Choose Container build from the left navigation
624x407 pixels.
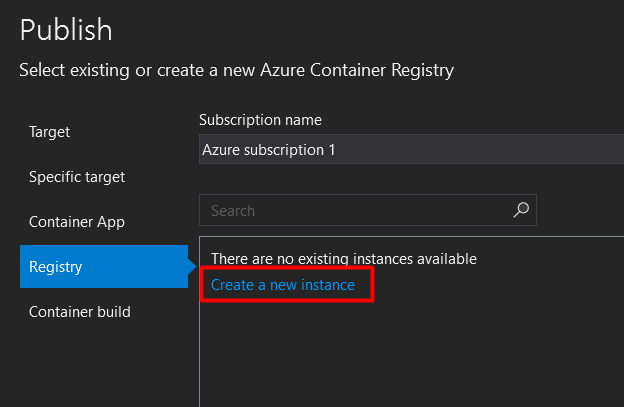pos(80,312)
